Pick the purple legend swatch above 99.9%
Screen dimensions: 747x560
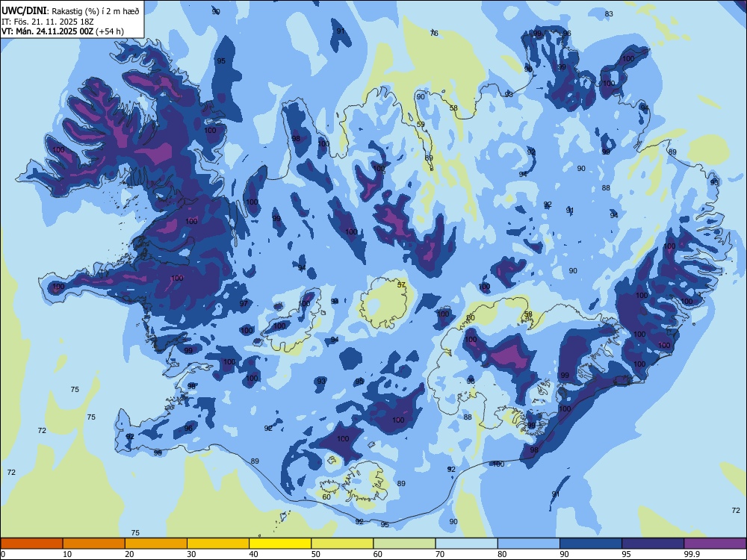pos(715,544)
